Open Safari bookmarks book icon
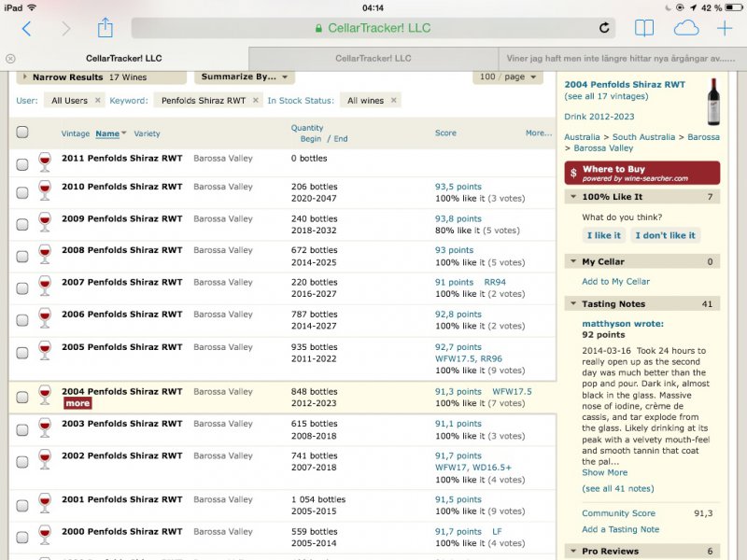747x560 pixels. [x=644, y=28]
